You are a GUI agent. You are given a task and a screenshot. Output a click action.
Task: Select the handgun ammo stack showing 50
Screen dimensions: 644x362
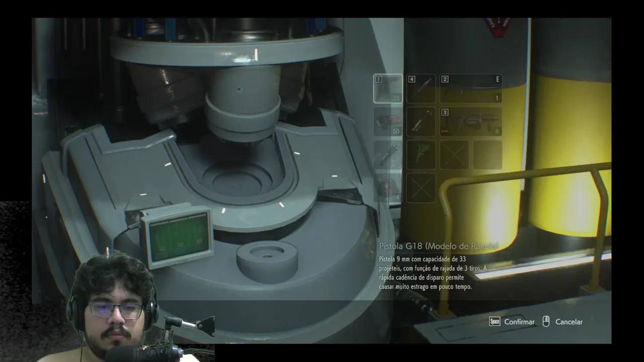coord(388,122)
